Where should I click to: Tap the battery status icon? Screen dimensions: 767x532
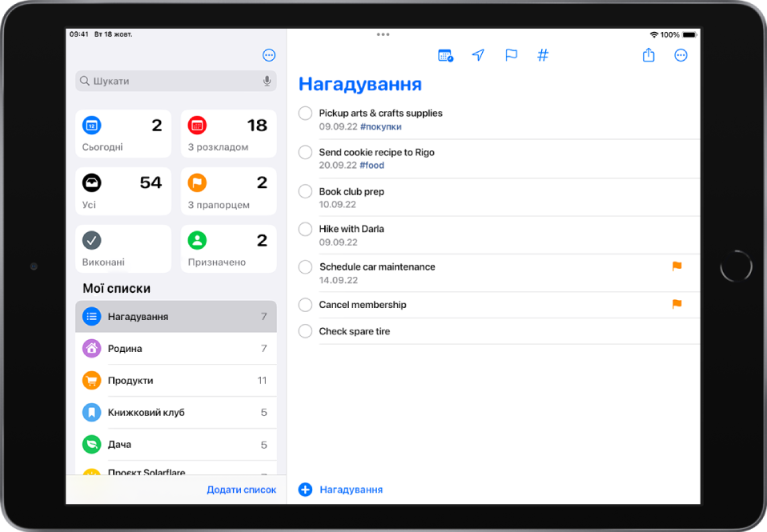(x=689, y=34)
